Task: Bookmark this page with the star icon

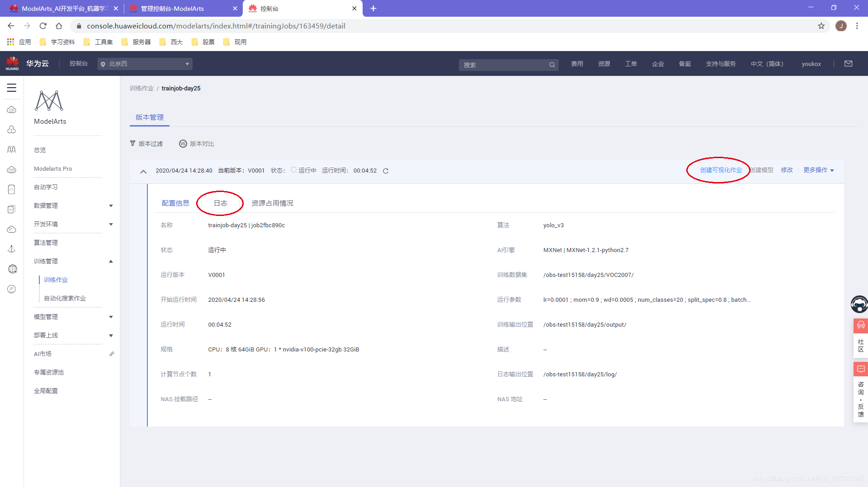Action: [821, 26]
